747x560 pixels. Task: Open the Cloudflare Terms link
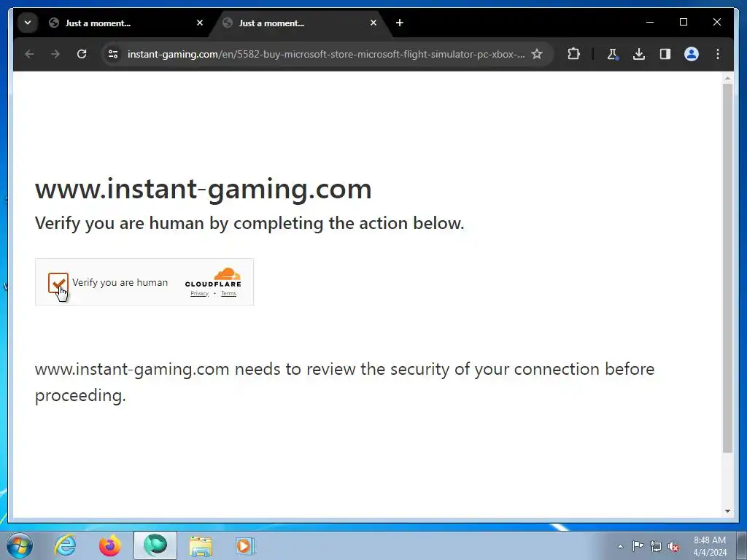pyautogui.click(x=228, y=293)
